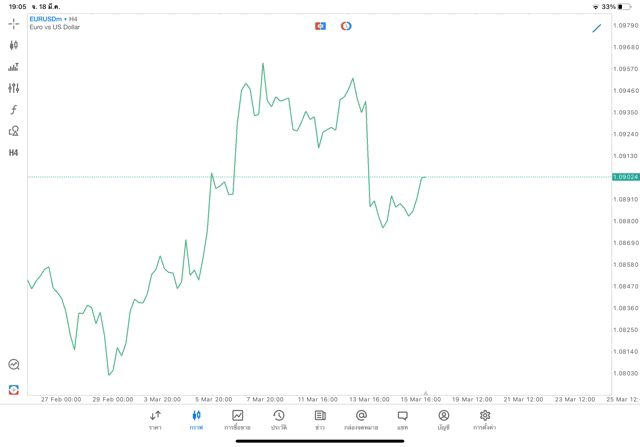Switch to the ราคา quotes tab
Image resolution: width=640 pixels, height=447 pixels.
click(155, 420)
